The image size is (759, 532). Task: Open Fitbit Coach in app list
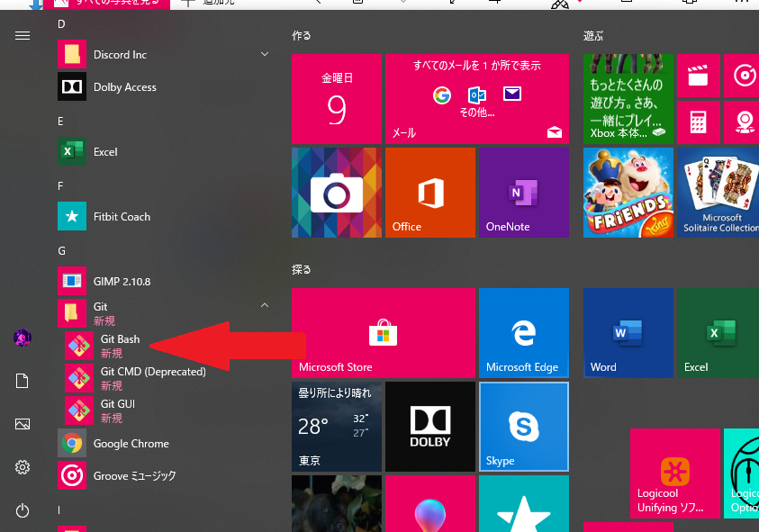point(163,216)
